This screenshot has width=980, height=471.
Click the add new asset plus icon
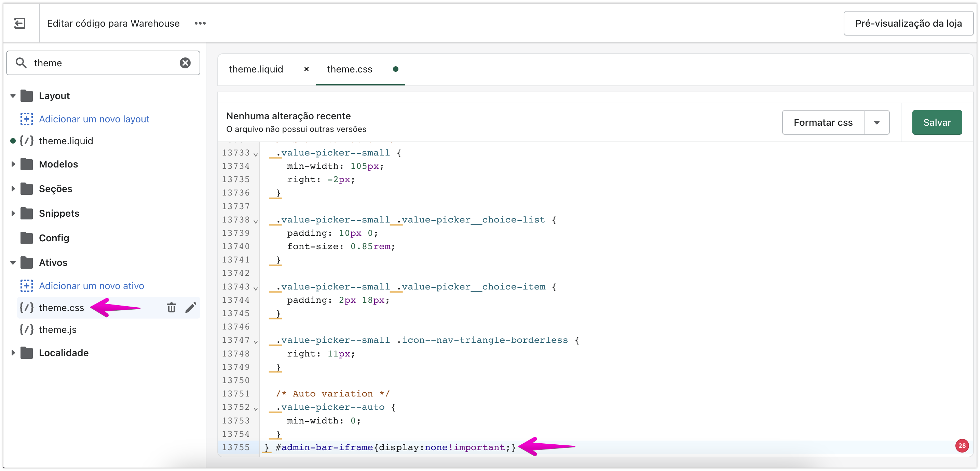tap(26, 286)
